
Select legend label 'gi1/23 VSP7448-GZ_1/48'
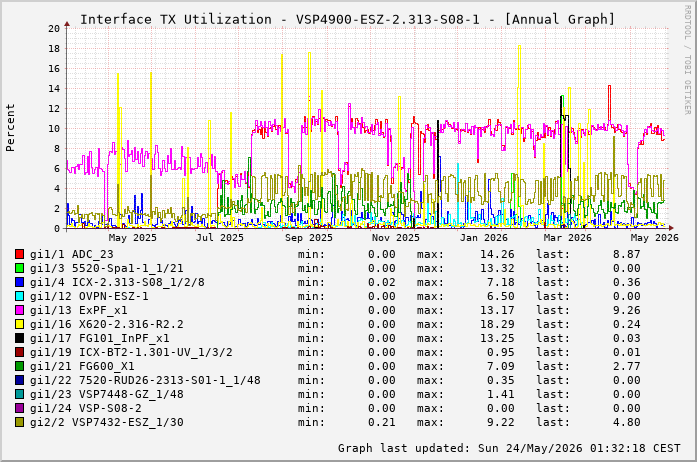[106, 394]
